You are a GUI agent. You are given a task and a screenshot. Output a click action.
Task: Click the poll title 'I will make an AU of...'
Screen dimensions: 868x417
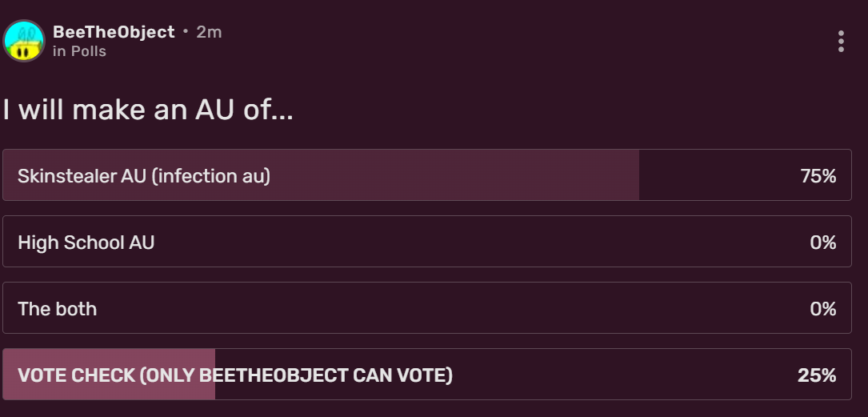148,110
